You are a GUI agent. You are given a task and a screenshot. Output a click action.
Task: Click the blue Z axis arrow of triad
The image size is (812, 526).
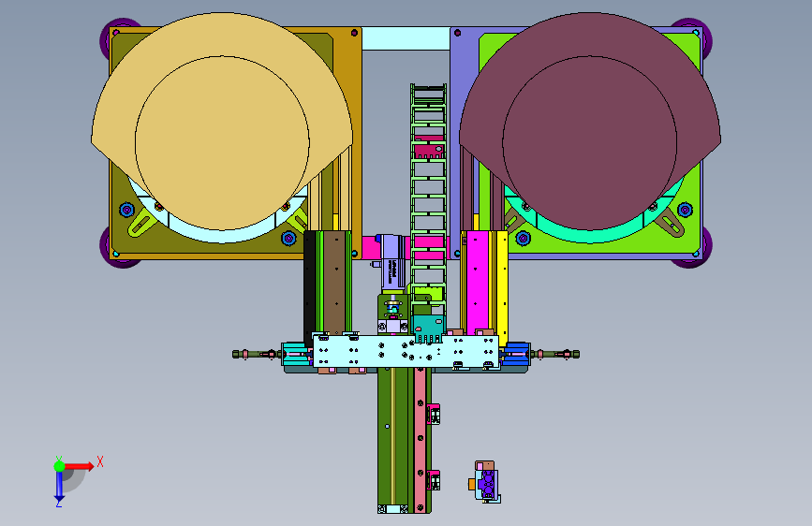click(59, 487)
